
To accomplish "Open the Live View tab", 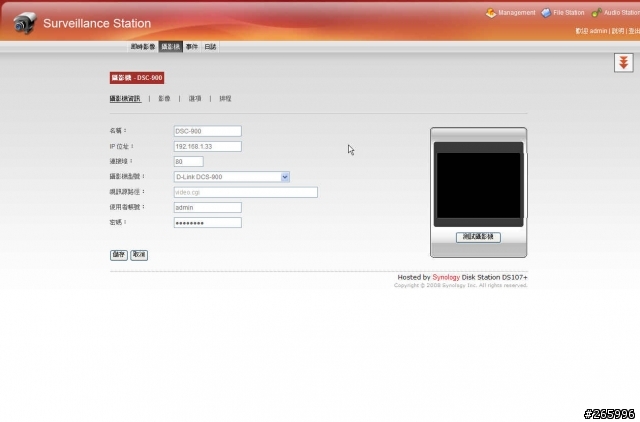I will pyautogui.click(x=143, y=47).
